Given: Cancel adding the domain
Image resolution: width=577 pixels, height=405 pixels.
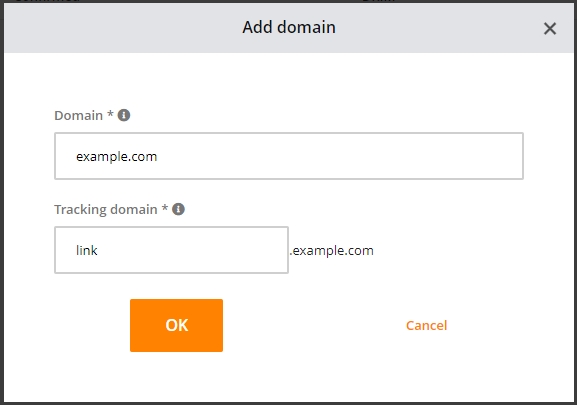Looking at the screenshot, I should pyautogui.click(x=426, y=325).
